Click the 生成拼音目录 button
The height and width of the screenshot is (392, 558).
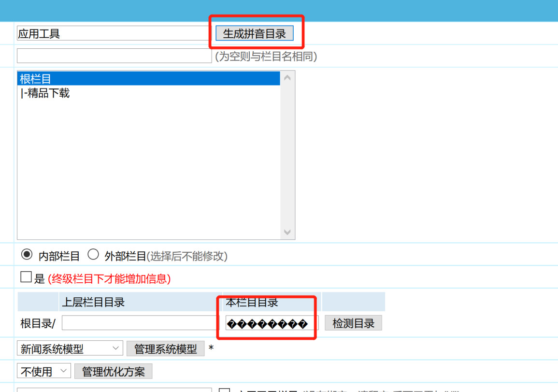(x=254, y=33)
